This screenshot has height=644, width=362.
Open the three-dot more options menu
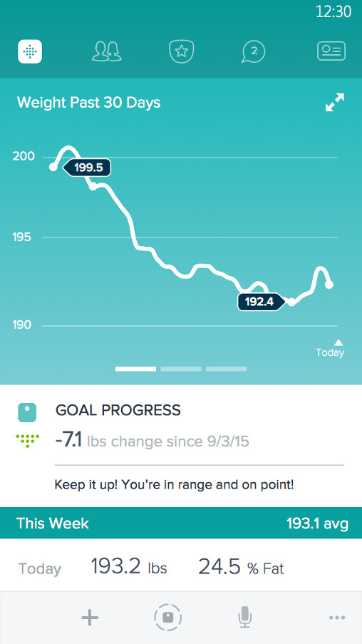tap(337, 618)
